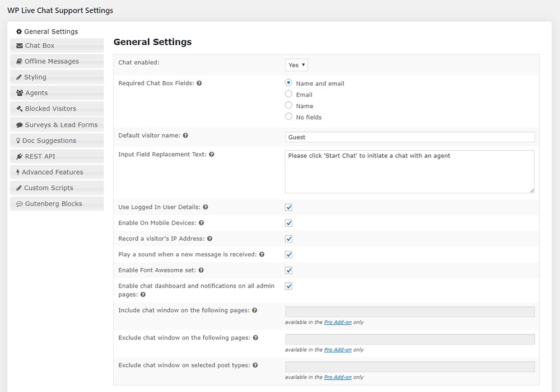Click the Input Field Replacement Text textarea
Viewport: 560px width, 392px height.
click(410, 172)
